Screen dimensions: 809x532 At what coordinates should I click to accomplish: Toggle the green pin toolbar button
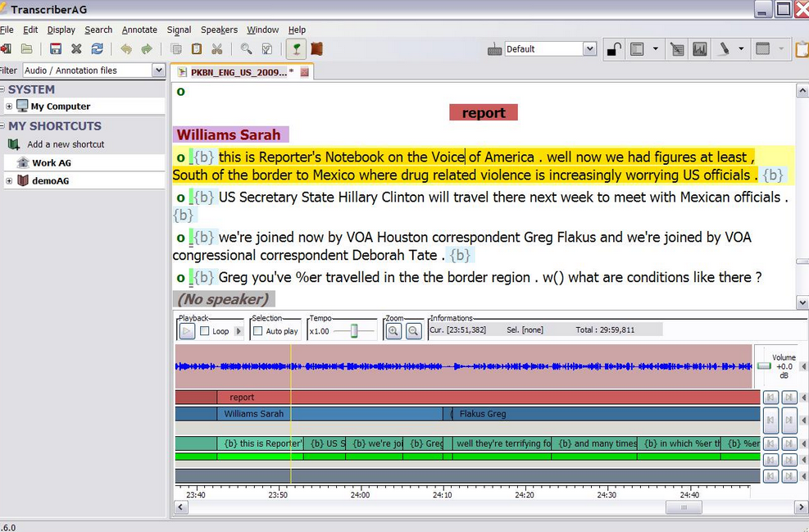pos(296,49)
